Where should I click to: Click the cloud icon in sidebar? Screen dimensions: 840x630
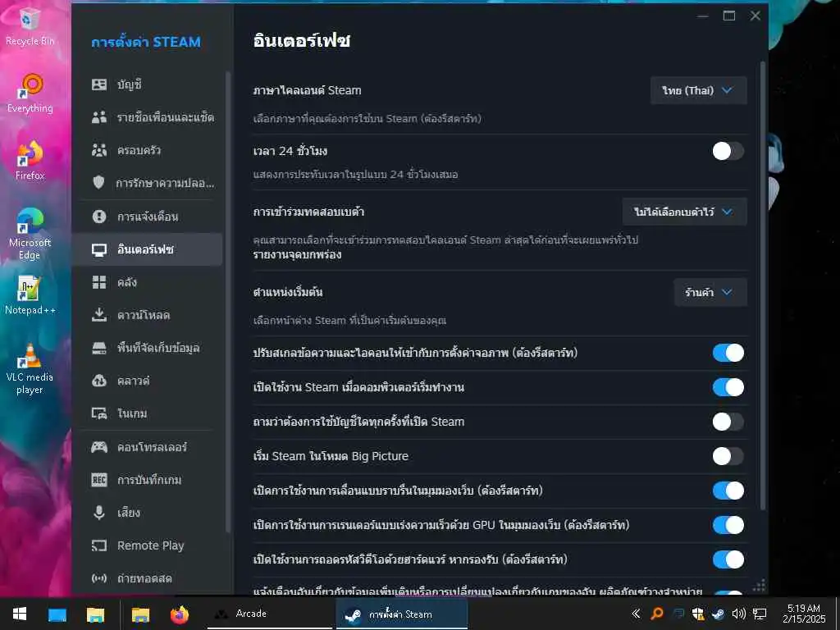[99, 381]
